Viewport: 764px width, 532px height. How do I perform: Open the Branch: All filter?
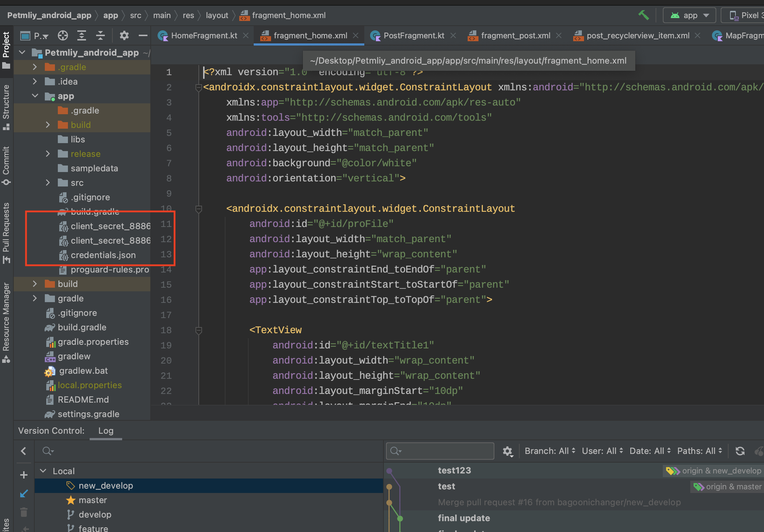point(550,451)
